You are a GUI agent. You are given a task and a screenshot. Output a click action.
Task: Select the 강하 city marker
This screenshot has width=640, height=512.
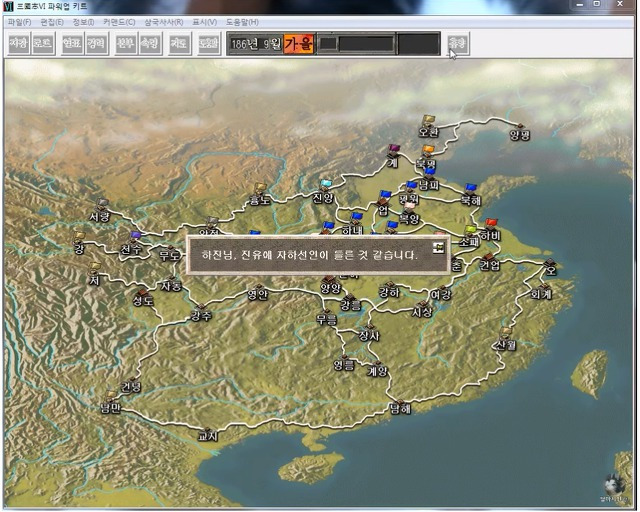coord(389,290)
